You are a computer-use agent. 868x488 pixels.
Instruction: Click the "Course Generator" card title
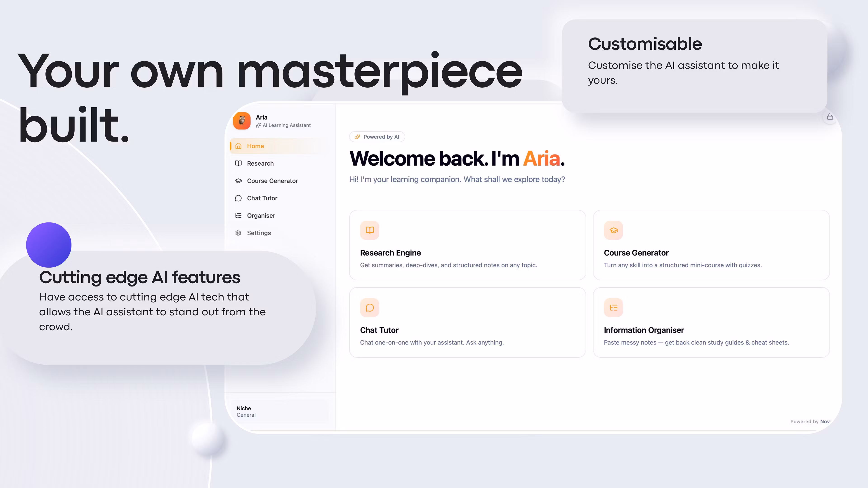(636, 253)
